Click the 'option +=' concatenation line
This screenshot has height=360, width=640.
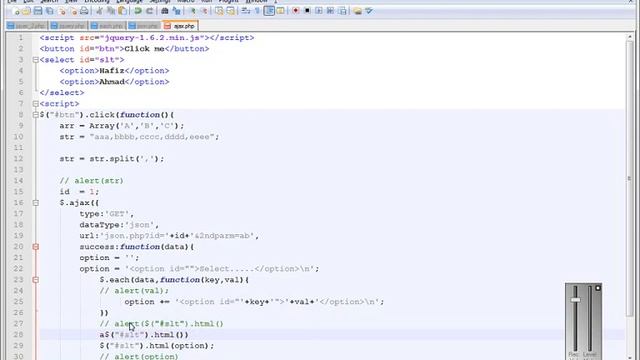254,302
